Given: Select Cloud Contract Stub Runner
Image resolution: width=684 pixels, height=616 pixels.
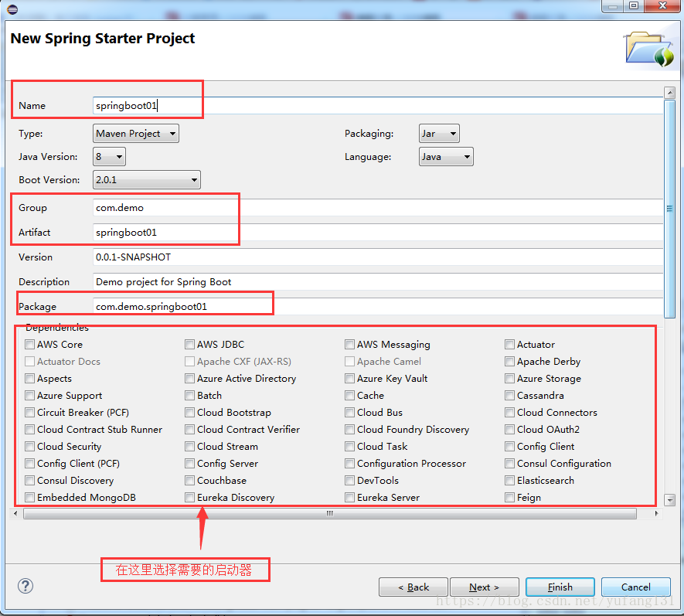Looking at the screenshot, I should (x=29, y=429).
